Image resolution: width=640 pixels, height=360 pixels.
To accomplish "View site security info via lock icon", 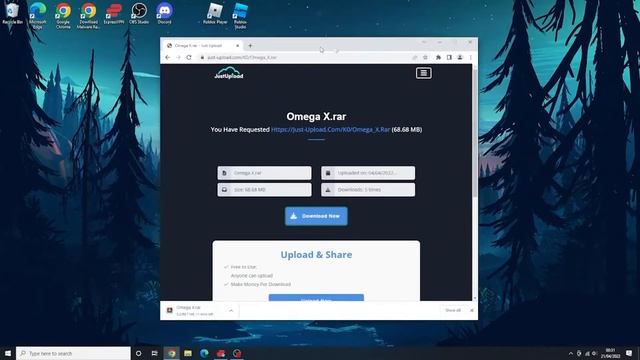I will click(x=202, y=58).
